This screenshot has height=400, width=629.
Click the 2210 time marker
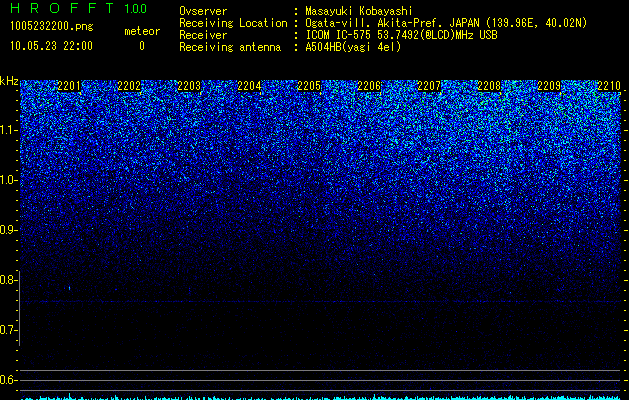[x=609, y=86]
